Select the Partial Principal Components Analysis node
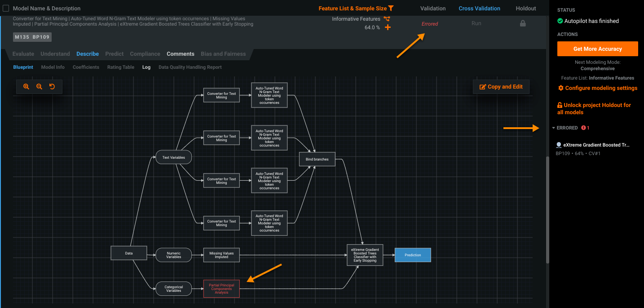 221,289
